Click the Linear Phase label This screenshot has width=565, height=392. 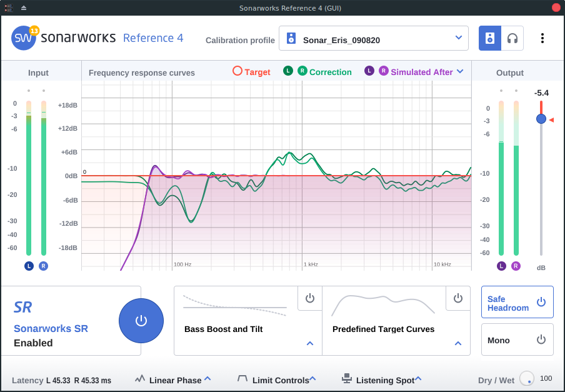175,381
